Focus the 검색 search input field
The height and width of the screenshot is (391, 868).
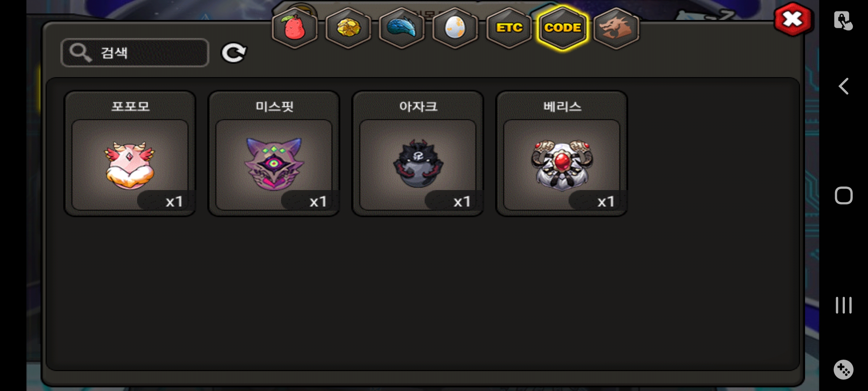[135, 53]
